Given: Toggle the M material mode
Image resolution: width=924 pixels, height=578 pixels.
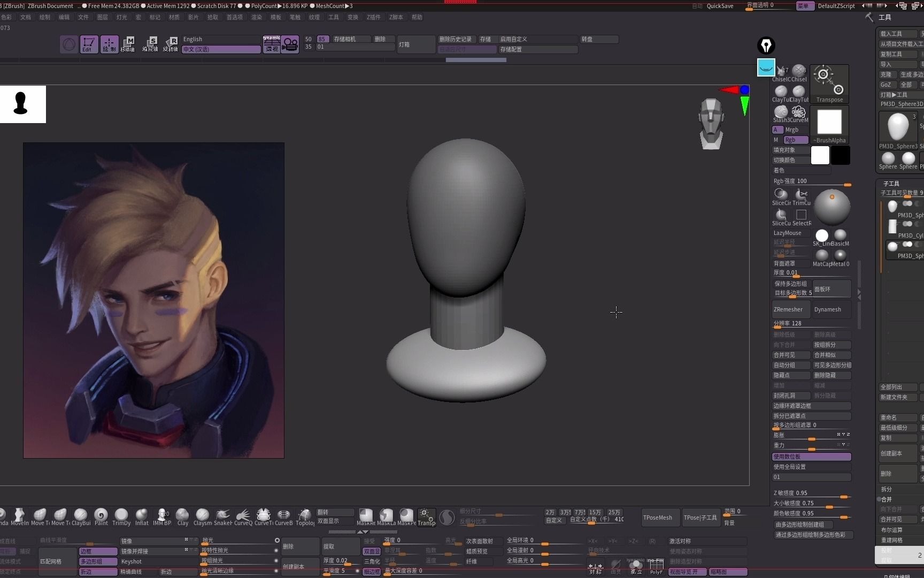Looking at the screenshot, I should point(776,140).
